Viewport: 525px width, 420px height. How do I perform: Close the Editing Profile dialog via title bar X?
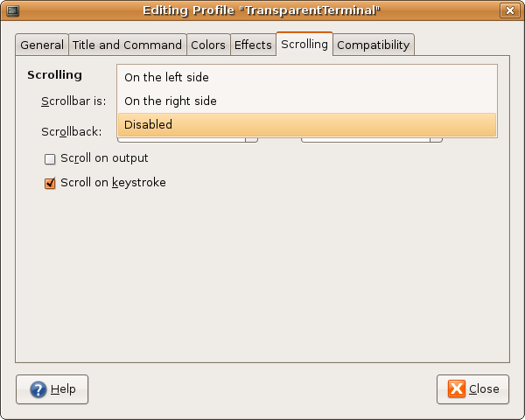click(509, 10)
